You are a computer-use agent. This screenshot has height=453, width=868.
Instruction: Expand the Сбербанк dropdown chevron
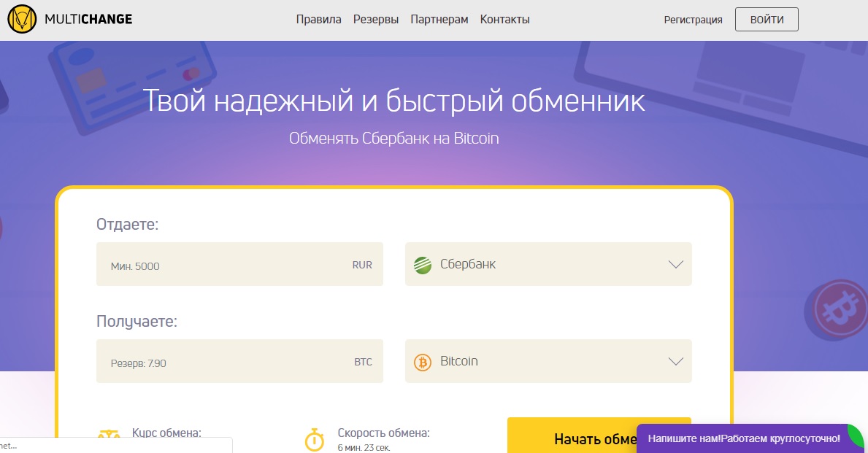point(675,265)
